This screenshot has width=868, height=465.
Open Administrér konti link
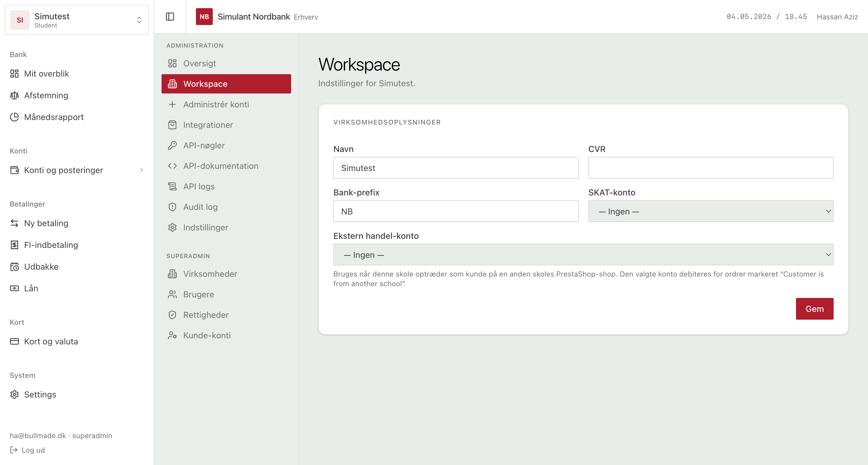coord(226,104)
